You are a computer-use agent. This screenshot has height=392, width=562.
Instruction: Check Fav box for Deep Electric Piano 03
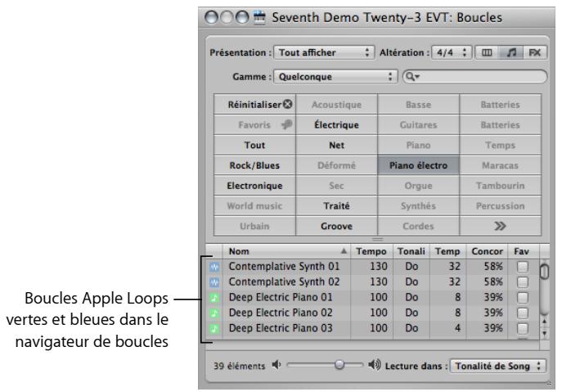point(523,328)
